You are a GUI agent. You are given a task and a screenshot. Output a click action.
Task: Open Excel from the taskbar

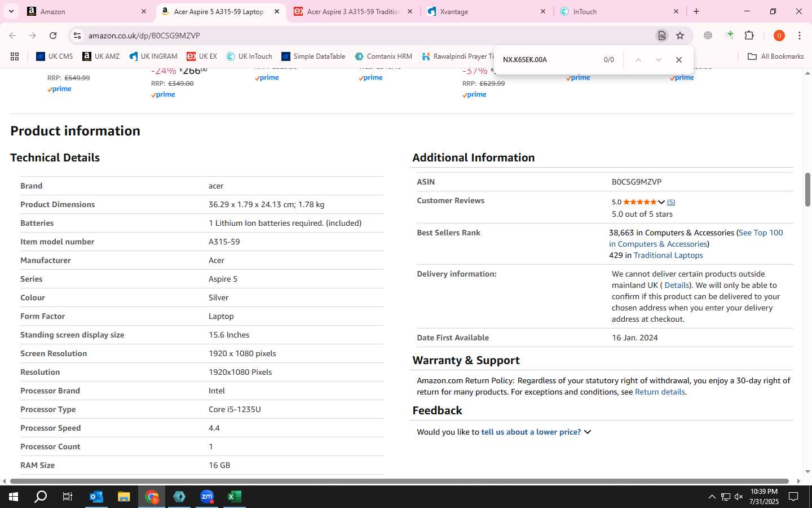235,497
